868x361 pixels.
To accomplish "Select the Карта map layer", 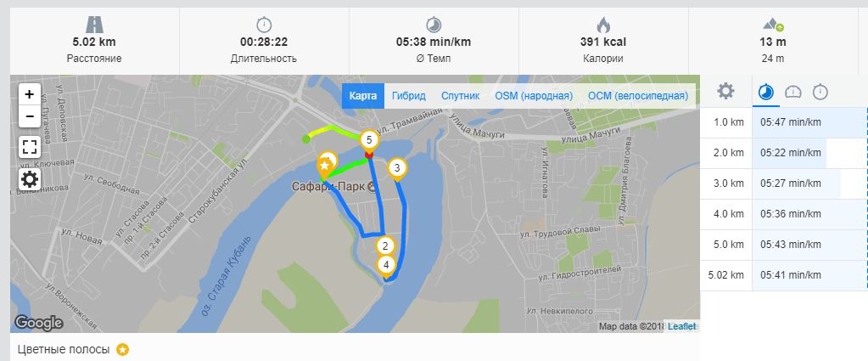I will pos(362,96).
